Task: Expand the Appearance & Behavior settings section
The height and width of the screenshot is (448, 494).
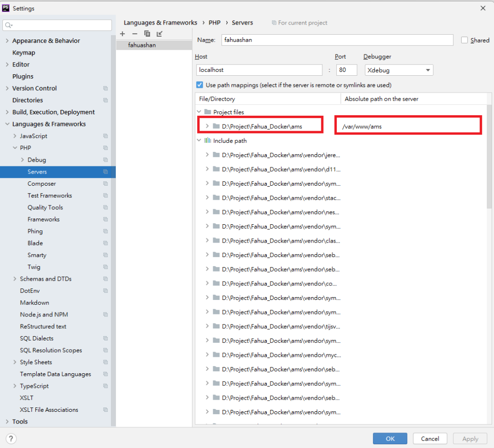Action: tap(7, 41)
